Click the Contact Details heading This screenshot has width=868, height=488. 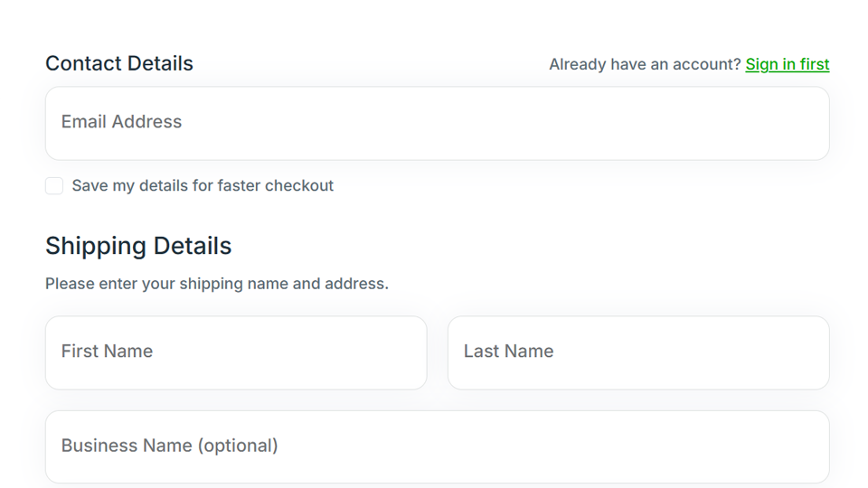(x=119, y=64)
